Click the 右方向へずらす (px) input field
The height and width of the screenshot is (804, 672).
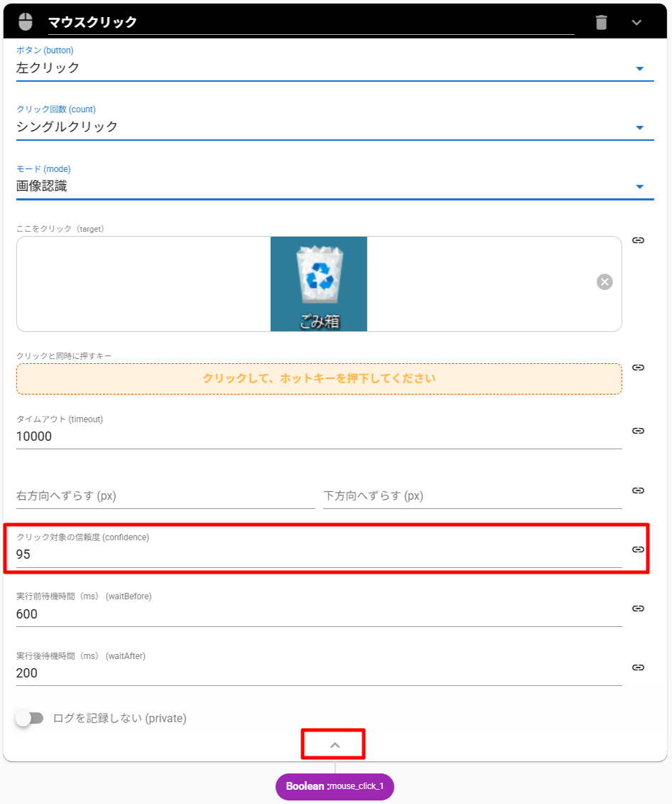[165, 496]
